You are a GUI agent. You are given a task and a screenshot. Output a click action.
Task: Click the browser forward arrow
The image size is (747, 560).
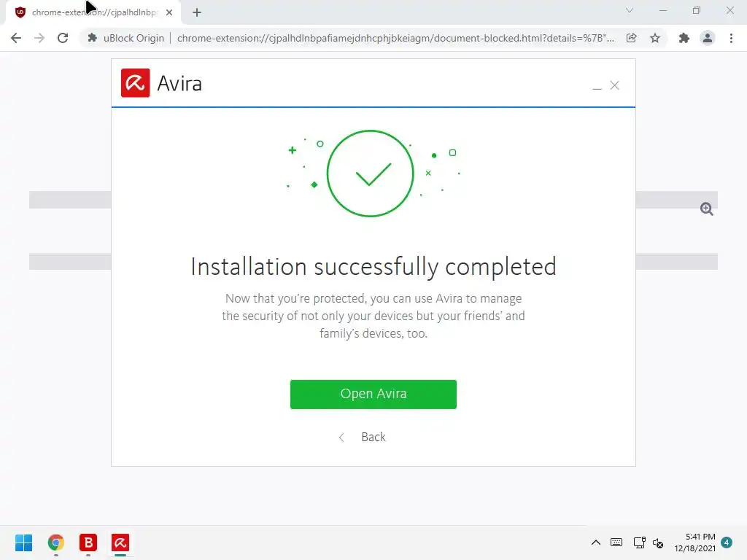(x=39, y=38)
